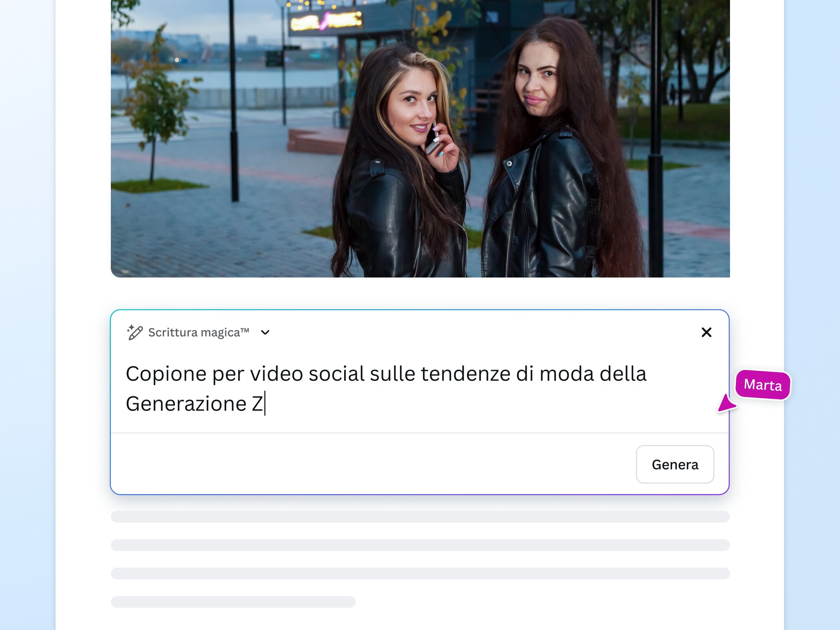
Task: Click the word tendenze in the prompt
Action: [x=465, y=374]
